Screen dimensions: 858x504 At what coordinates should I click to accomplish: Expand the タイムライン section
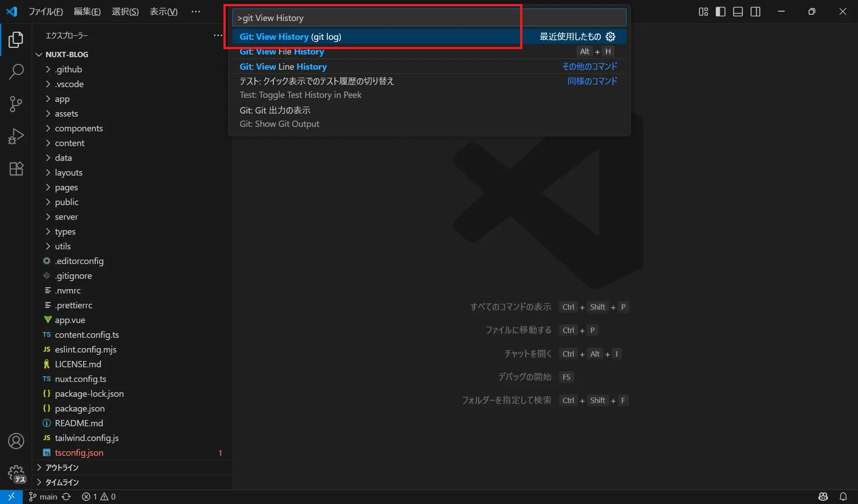(x=132, y=482)
